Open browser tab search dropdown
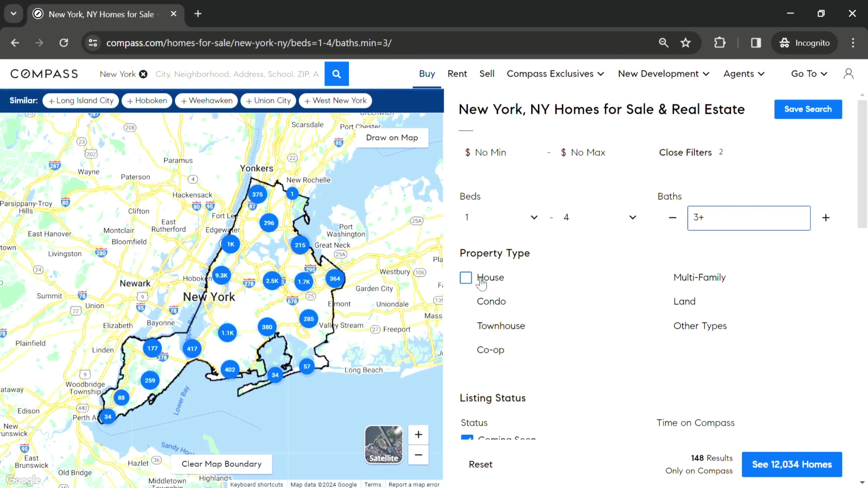 [14, 14]
